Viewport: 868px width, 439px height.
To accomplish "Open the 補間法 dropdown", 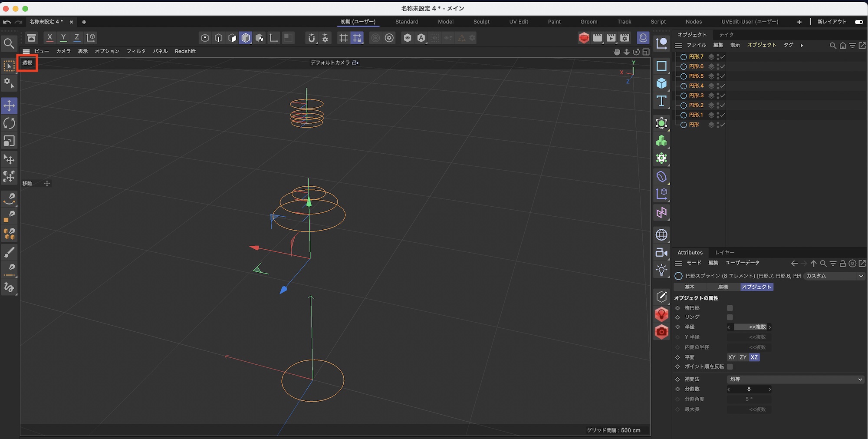I will click(x=795, y=380).
